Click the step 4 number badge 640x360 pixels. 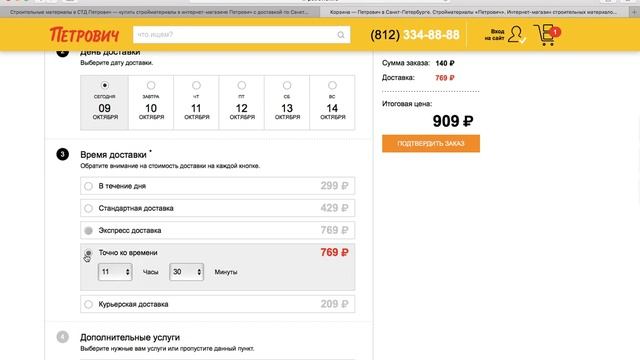click(62, 337)
